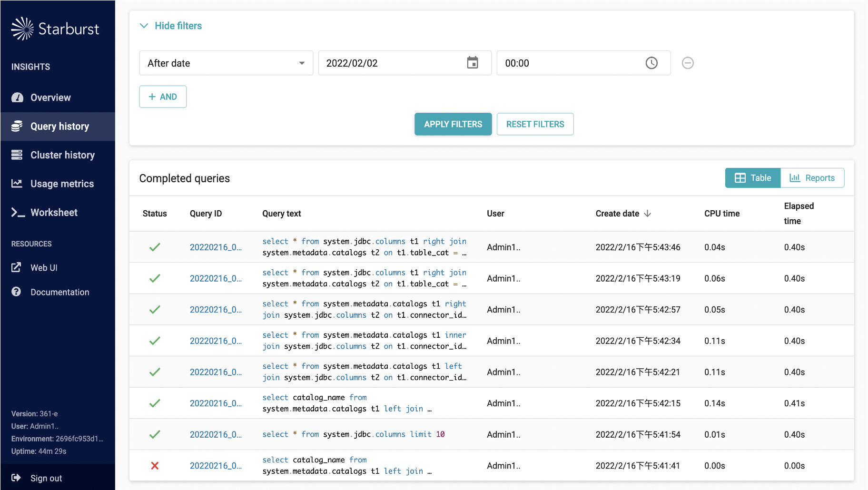Screen dimensions: 868x490
Task: Open query ID link for the 5:42:34 query
Action: click(x=216, y=341)
